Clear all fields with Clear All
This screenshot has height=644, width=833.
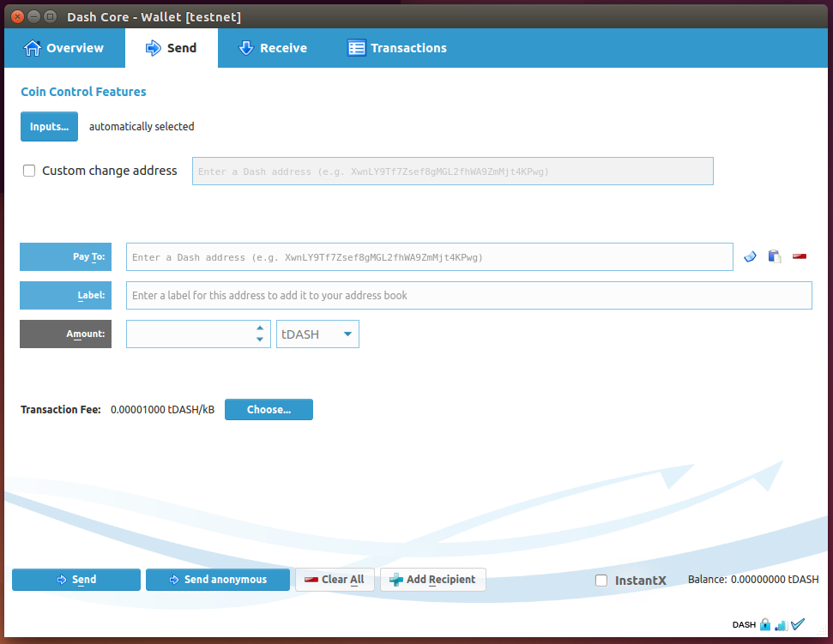pos(335,579)
